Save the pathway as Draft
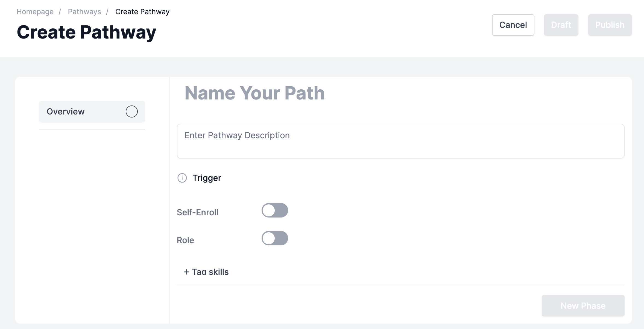This screenshot has width=644, height=329. [x=561, y=25]
